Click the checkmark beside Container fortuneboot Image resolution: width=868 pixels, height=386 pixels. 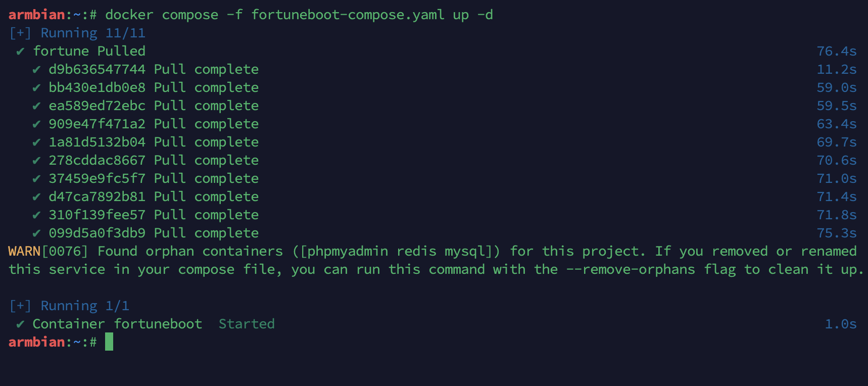20,324
